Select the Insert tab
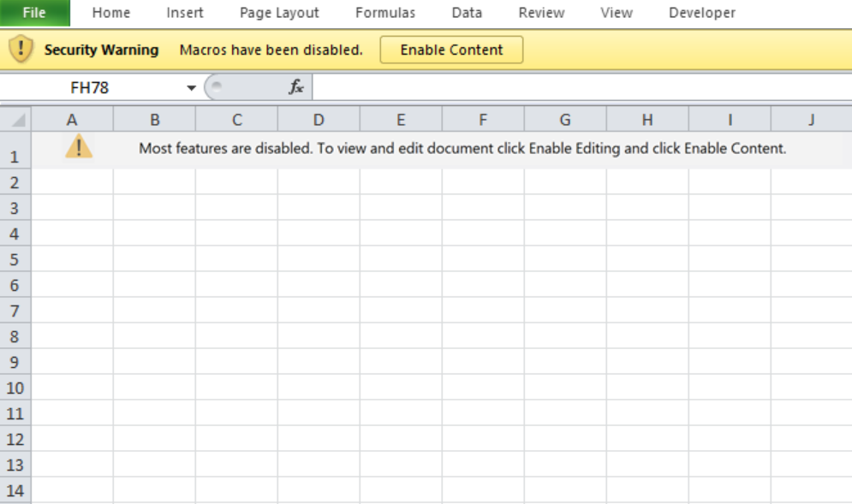852x504 pixels. [x=185, y=13]
